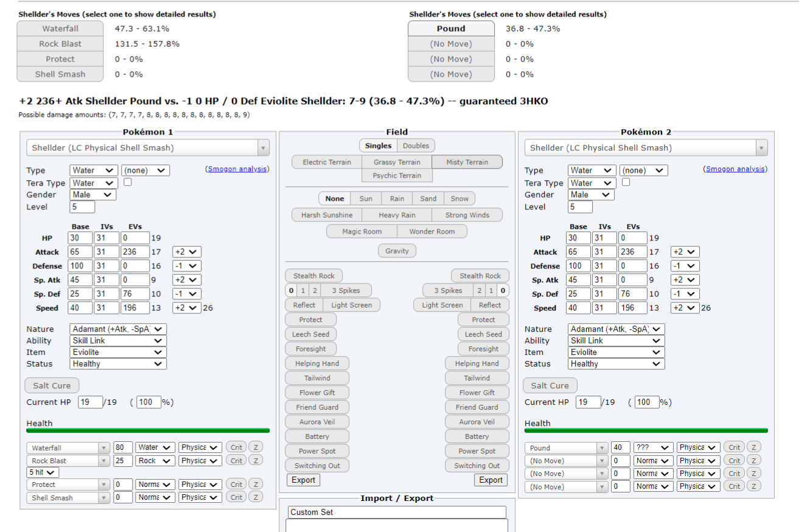Click the Pound move result button

[451, 29]
